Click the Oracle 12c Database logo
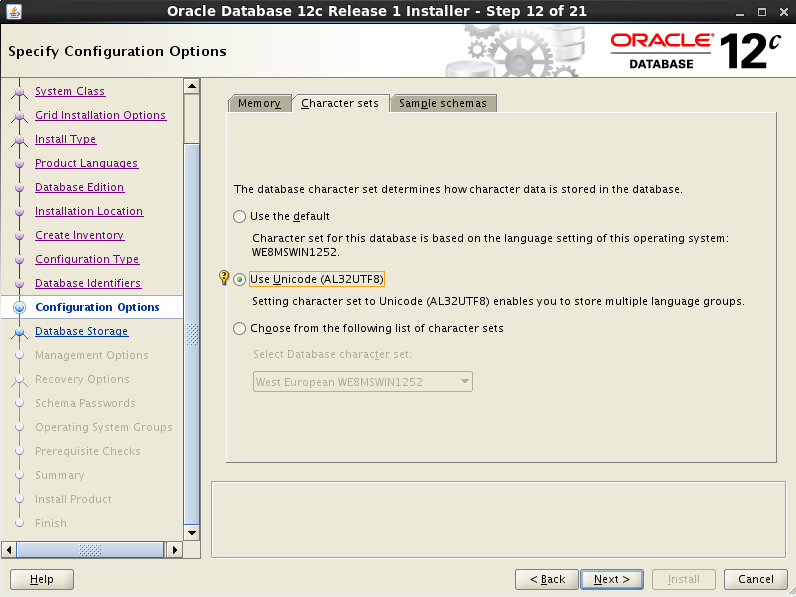Viewport: 796px width, 597px height. click(x=695, y=51)
